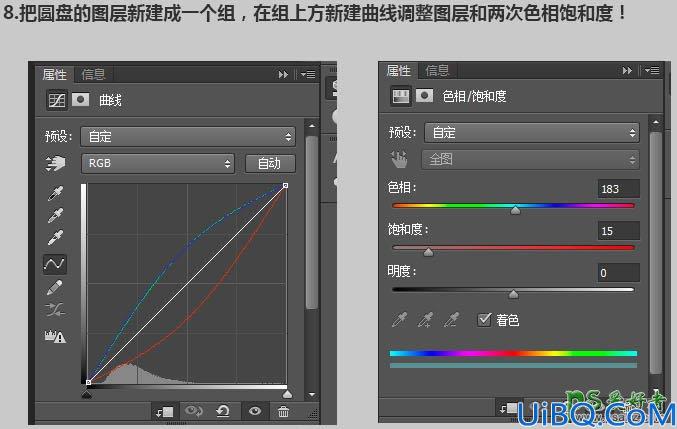Click Curves panel scroll up arrow
Viewport: 677px width, 429px height.
tap(312, 126)
